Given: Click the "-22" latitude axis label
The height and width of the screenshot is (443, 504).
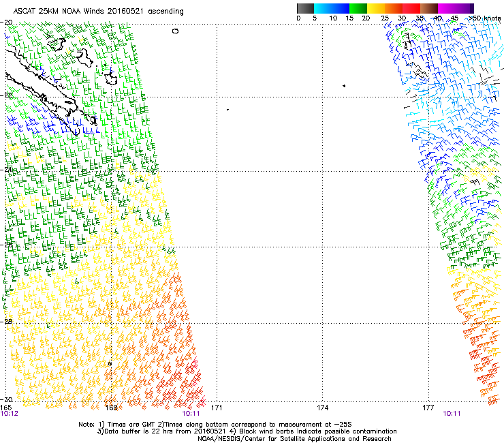Looking at the screenshot, I should coord(6,95).
